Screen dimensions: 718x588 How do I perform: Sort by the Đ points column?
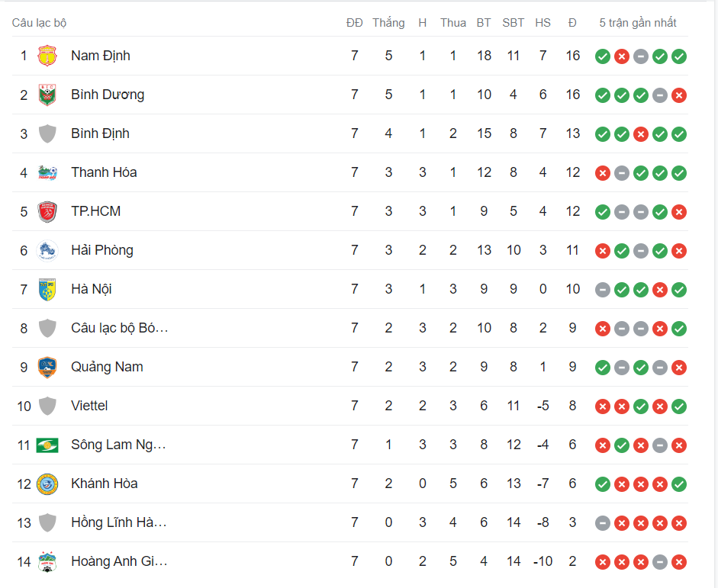[573, 23]
